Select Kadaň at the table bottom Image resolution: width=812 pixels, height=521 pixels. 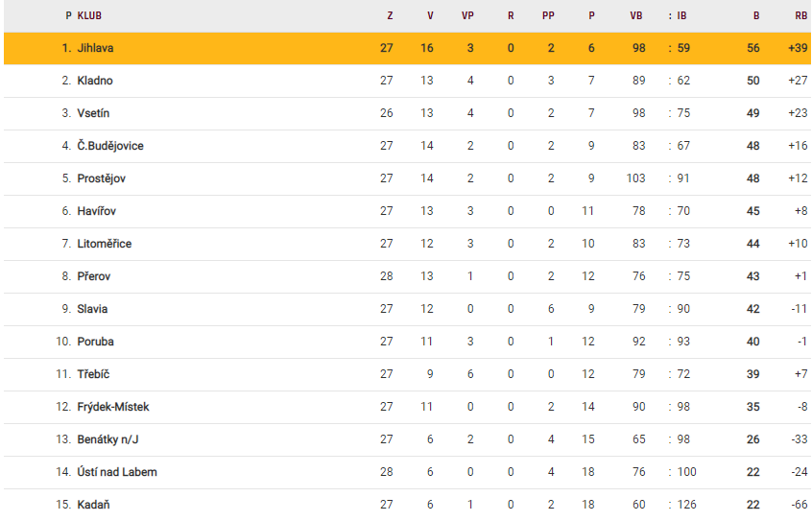pyautogui.click(x=93, y=505)
